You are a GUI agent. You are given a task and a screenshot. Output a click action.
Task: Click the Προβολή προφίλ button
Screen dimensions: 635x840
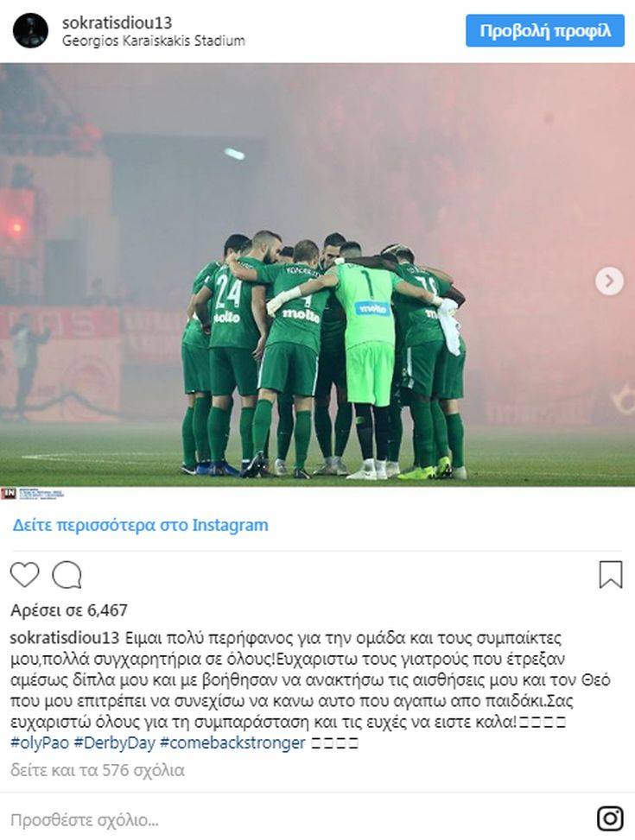[x=545, y=30]
